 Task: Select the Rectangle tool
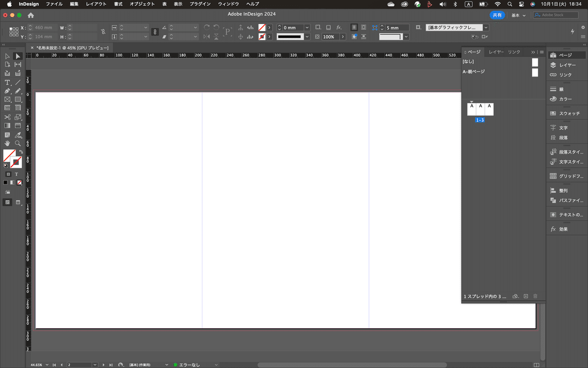18,99
